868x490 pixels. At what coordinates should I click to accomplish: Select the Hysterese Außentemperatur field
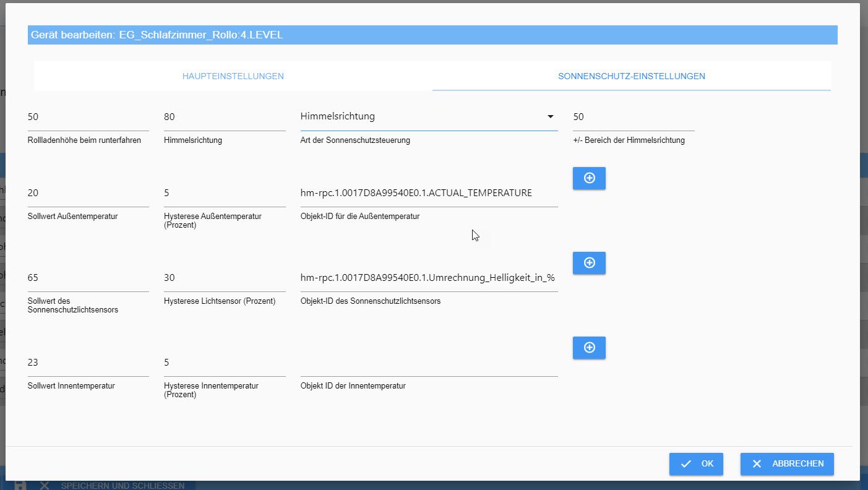[225, 194]
